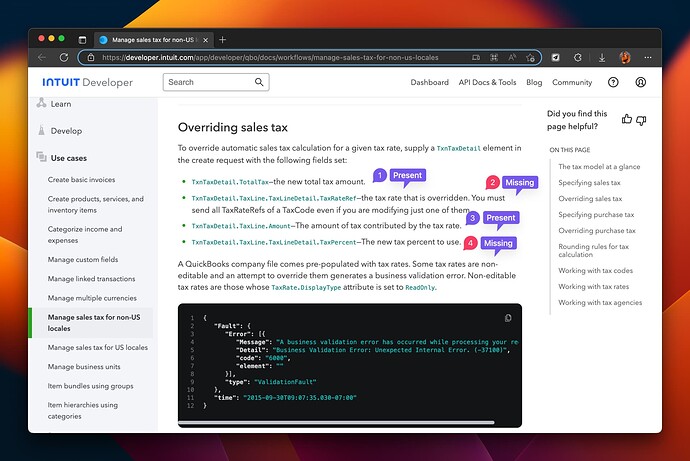This screenshot has height=461, width=690.
Task: Add page to favorites star icon
Action: [530, 58]
